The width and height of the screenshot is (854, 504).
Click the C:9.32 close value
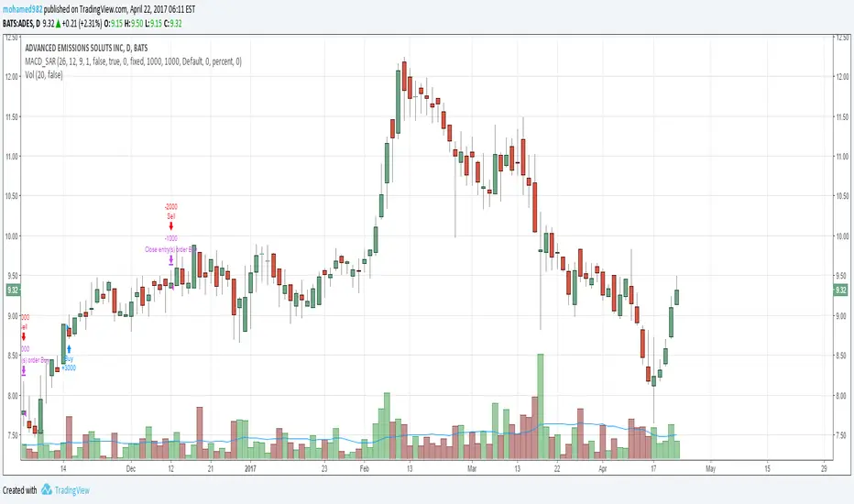(173, 24)
